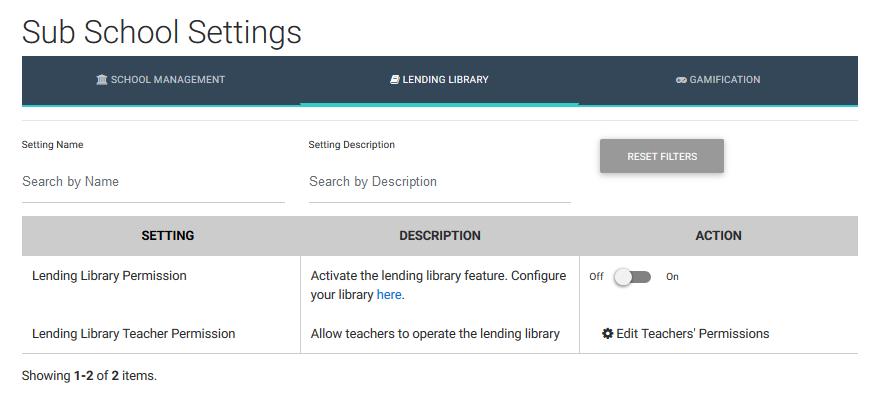The height and width of the screenshot is (404, 871).
Task: Focus the Search by Description field
Action: pyautogui.click(x=439, y=182)
